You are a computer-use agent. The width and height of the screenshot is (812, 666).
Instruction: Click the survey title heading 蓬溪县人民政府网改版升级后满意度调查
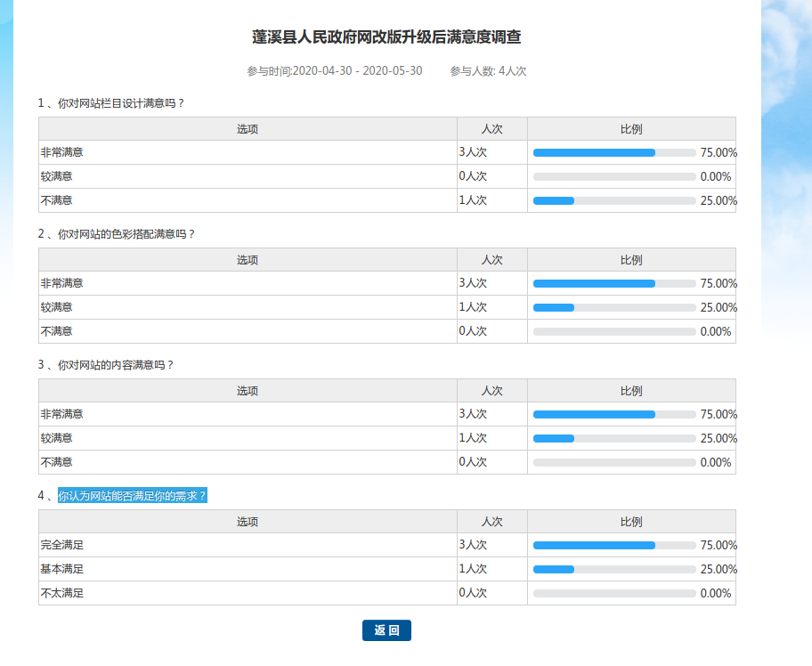386,37
